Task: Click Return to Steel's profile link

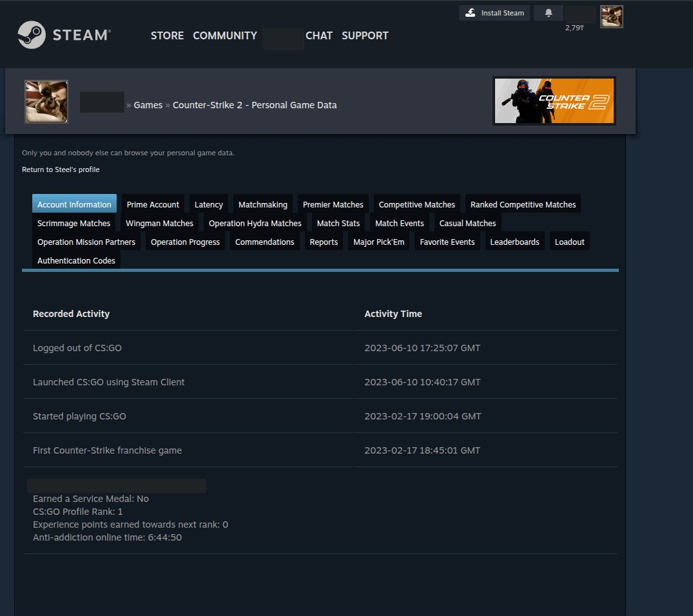Action: pyautogui.click(x=61, y=169)
